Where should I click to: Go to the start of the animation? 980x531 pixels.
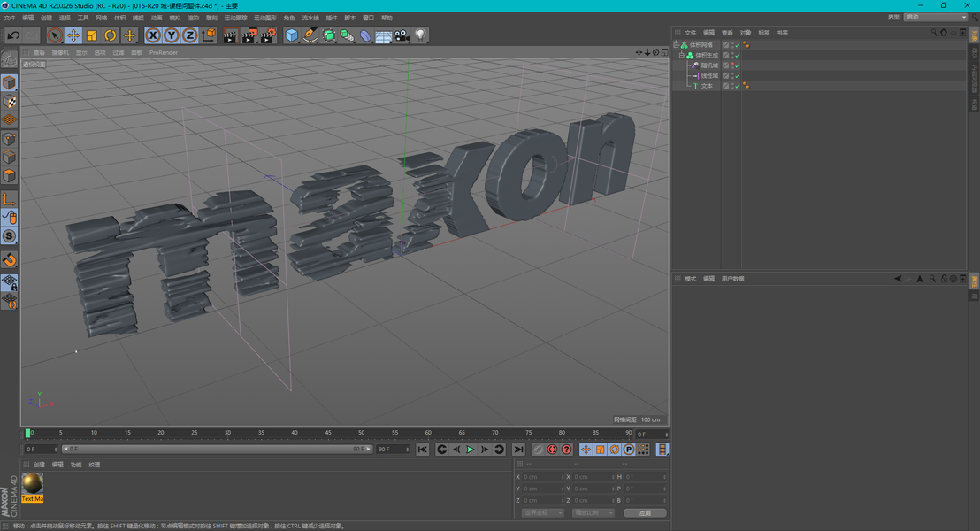[423, 449]
